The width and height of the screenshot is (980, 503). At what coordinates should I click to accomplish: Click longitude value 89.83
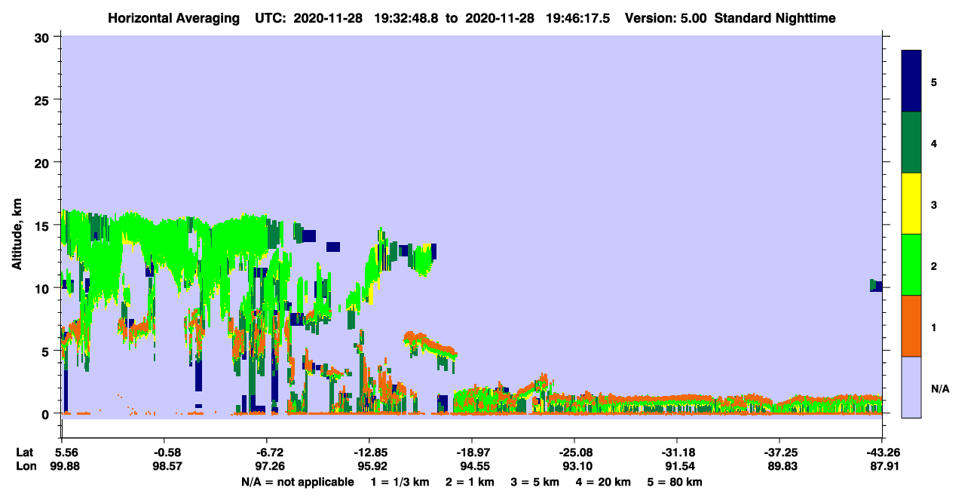click(782, 466)
